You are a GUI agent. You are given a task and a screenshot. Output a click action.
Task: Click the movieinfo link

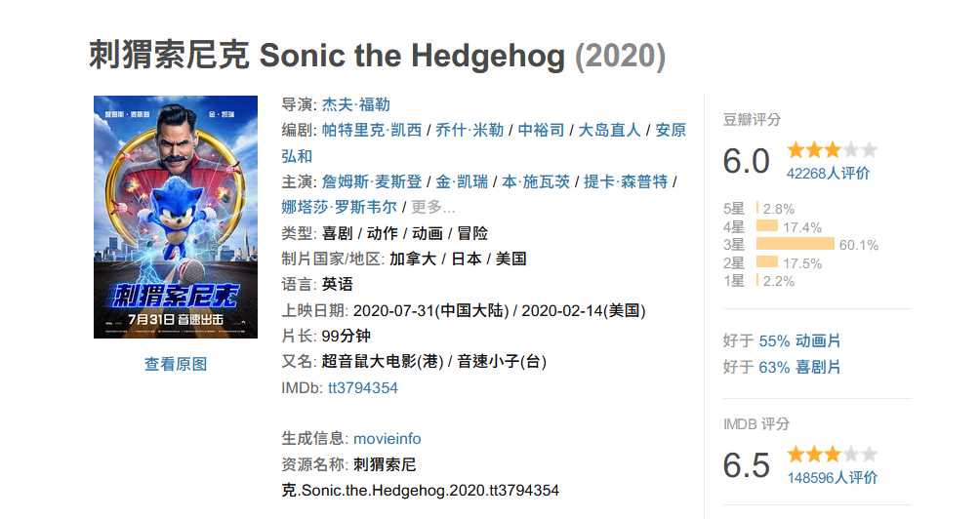tap(388, 439)
